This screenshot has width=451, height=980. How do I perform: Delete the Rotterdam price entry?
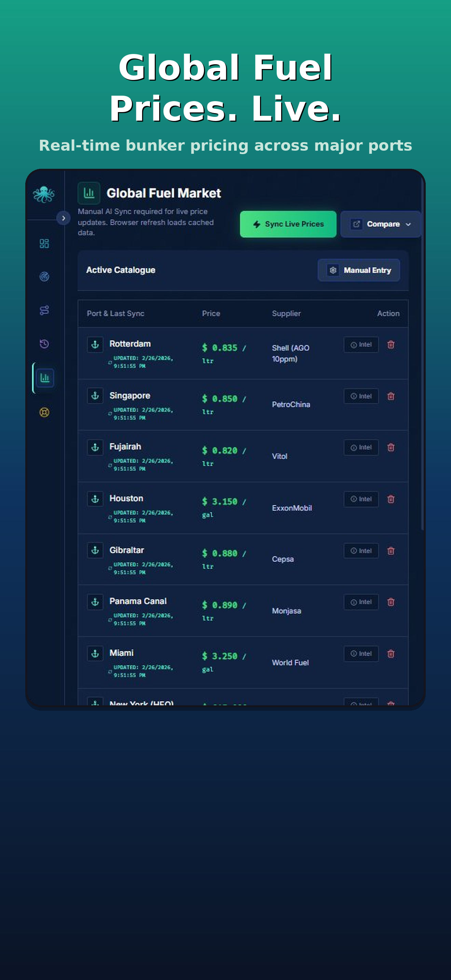coord(391,345)
